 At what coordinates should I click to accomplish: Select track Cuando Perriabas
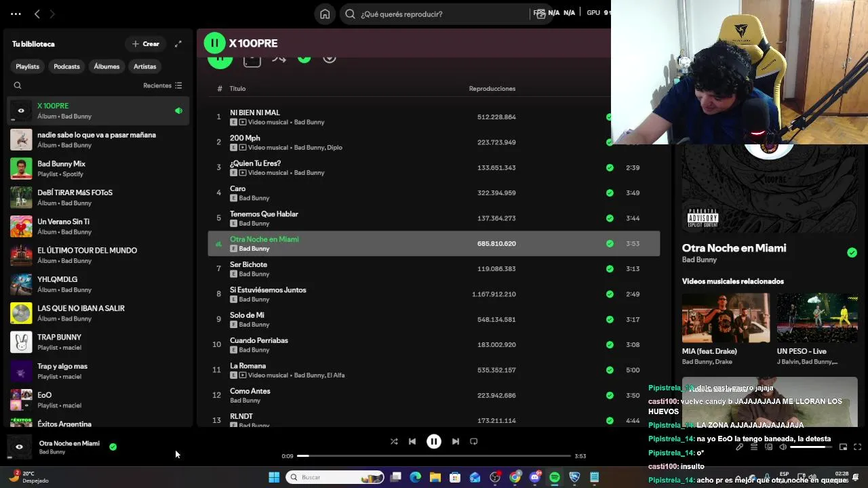point(433,345)
